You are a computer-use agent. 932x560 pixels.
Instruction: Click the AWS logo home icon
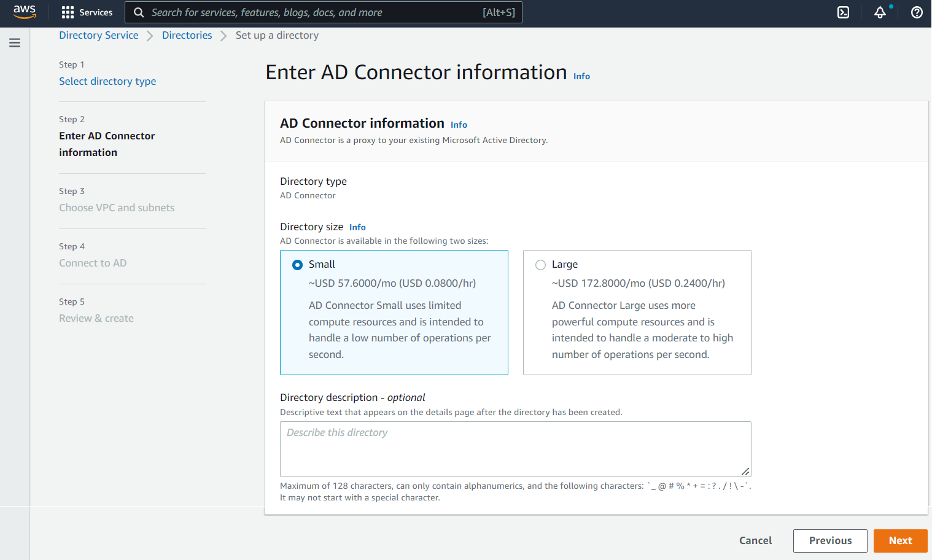pyautogui.click(x=25, y=12)
